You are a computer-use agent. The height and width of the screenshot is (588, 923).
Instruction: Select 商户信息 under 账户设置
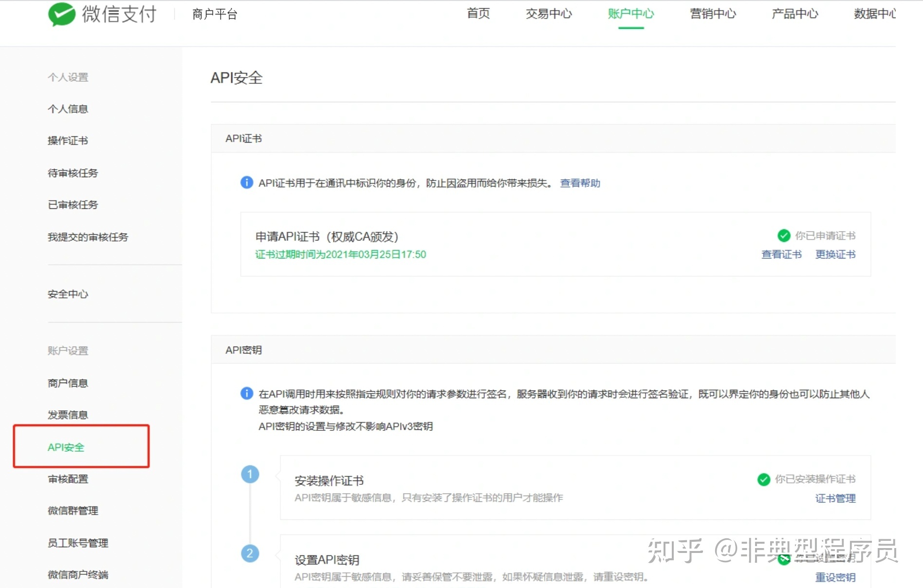coord(68,383)
